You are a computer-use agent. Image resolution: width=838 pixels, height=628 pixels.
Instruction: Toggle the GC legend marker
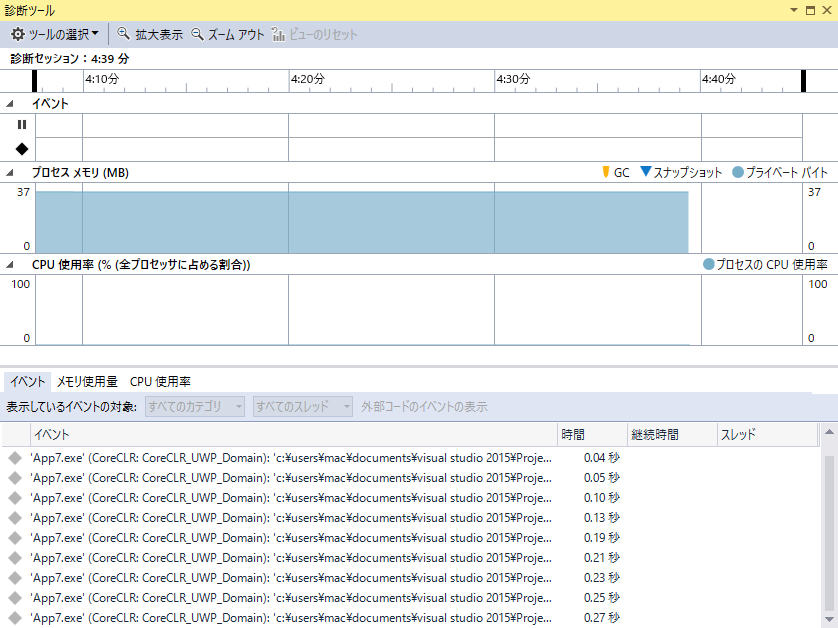pyautogui.click(x=606, y=172)
